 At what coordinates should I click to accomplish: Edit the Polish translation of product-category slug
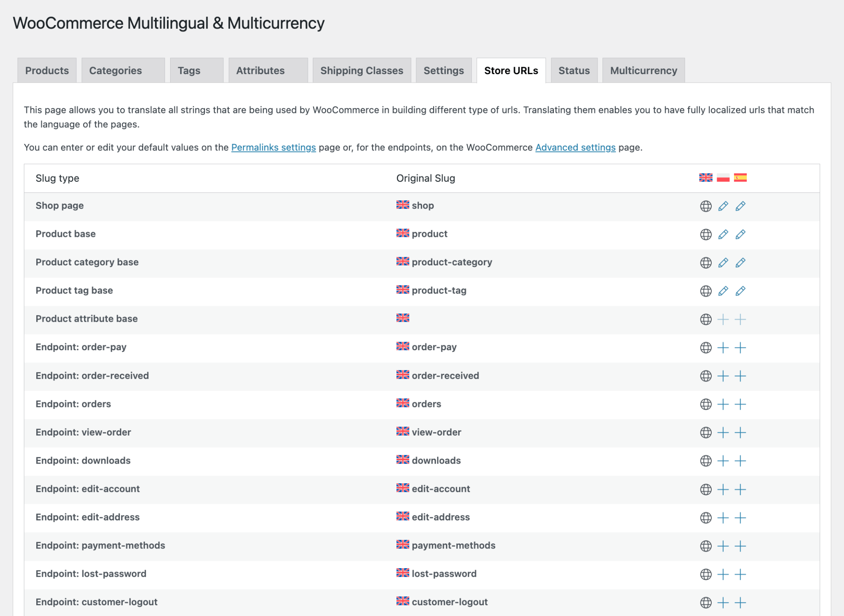723,262
